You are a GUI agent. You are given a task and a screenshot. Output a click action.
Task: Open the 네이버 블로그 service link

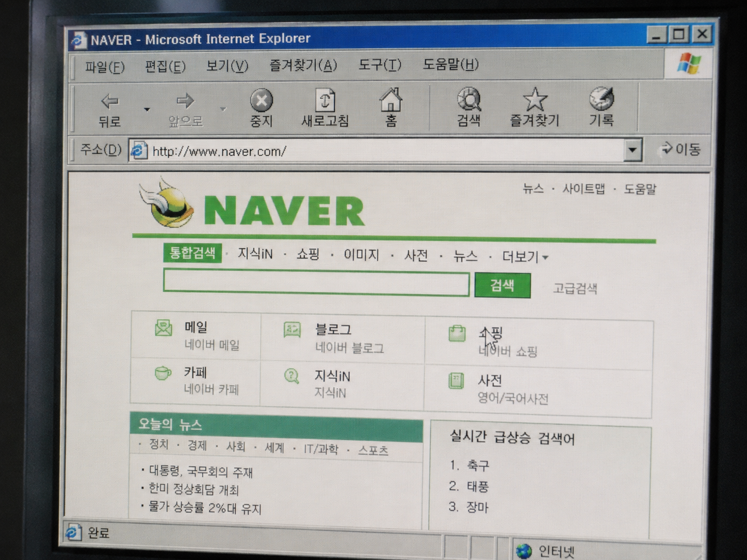tap(350, 348)
